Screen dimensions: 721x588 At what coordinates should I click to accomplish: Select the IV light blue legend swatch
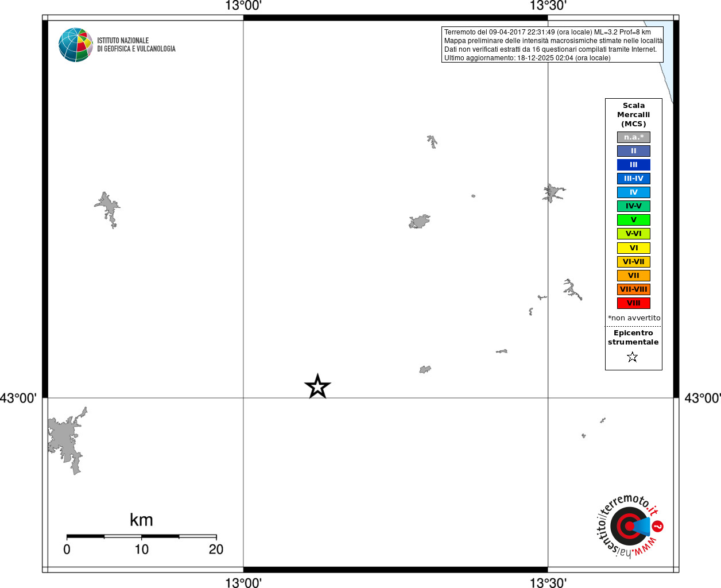pos(634,192)
